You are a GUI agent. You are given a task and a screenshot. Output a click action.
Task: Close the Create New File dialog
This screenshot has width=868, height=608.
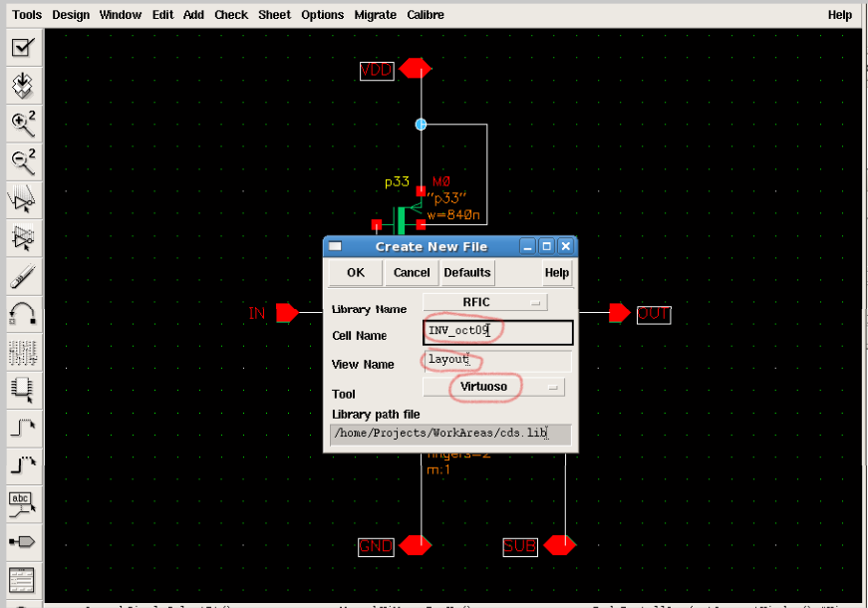click(565, 246)
